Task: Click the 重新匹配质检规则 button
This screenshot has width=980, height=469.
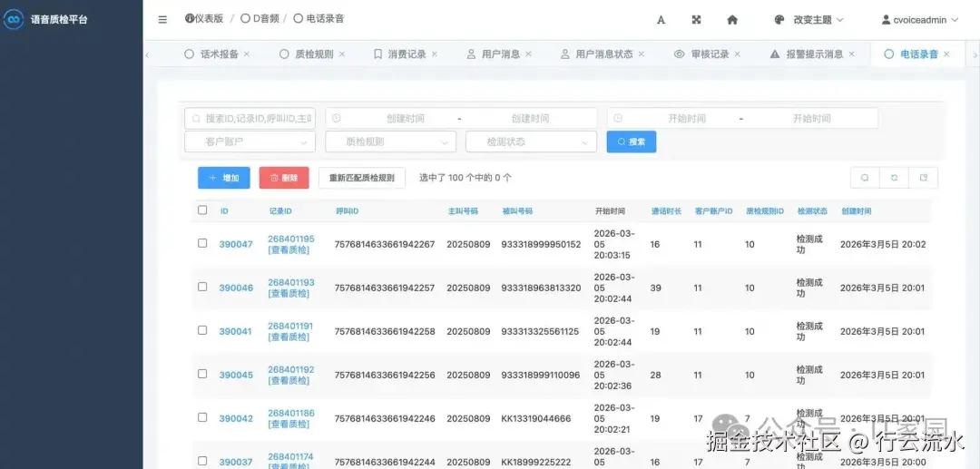Action: [362, 178]
